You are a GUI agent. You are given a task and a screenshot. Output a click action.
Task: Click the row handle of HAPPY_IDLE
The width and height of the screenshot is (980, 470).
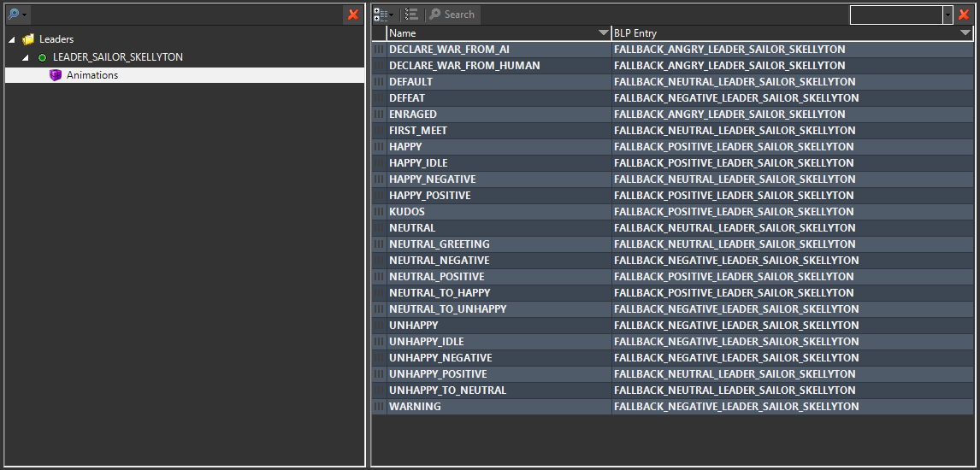379,163
